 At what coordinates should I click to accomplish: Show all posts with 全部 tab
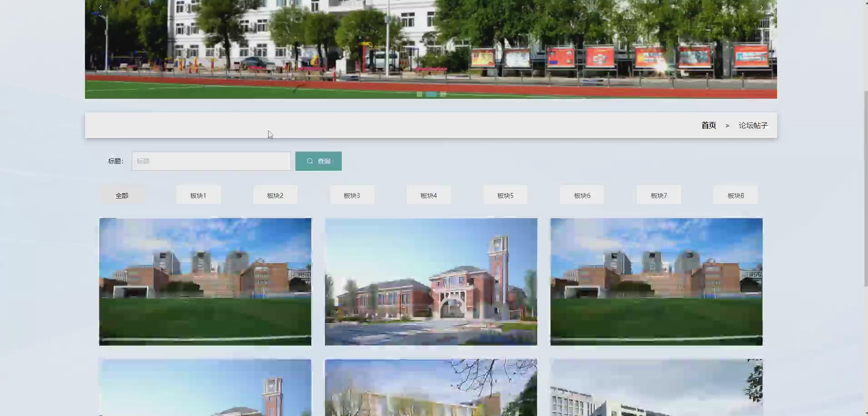tap(122, 195)
